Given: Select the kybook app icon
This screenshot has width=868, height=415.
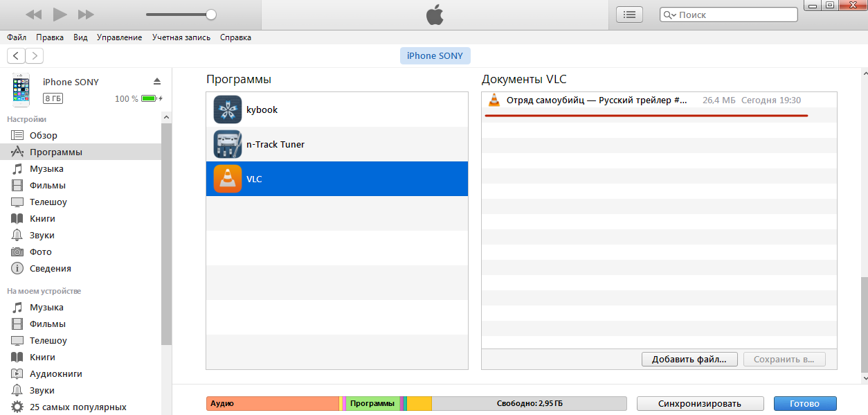Looking at the screenshot, I should click(x=228, y=109).
